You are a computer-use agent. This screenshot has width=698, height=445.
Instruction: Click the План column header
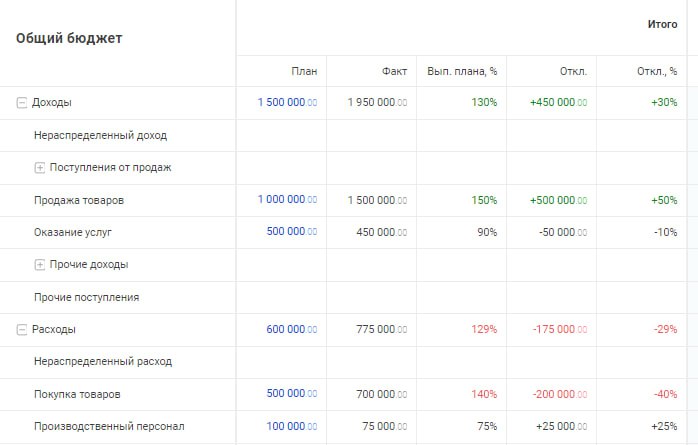(x=304, y=71)
